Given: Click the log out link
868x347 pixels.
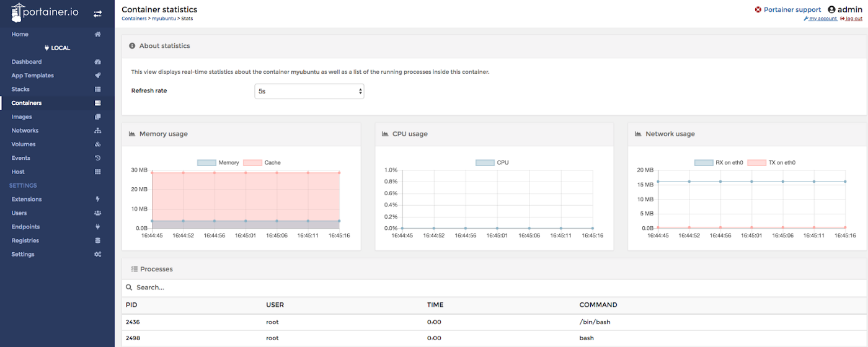Looking at the screenshot, I should (853, 19).
